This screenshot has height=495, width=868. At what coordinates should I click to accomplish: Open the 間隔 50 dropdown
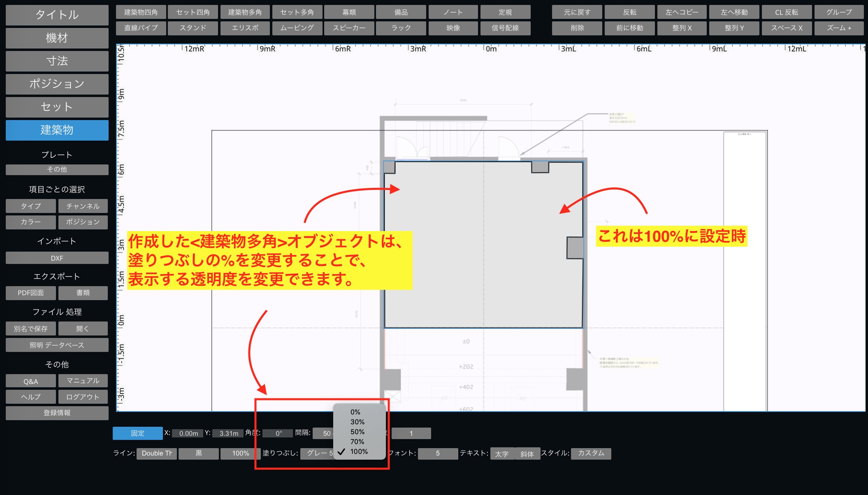click(323, 433)
